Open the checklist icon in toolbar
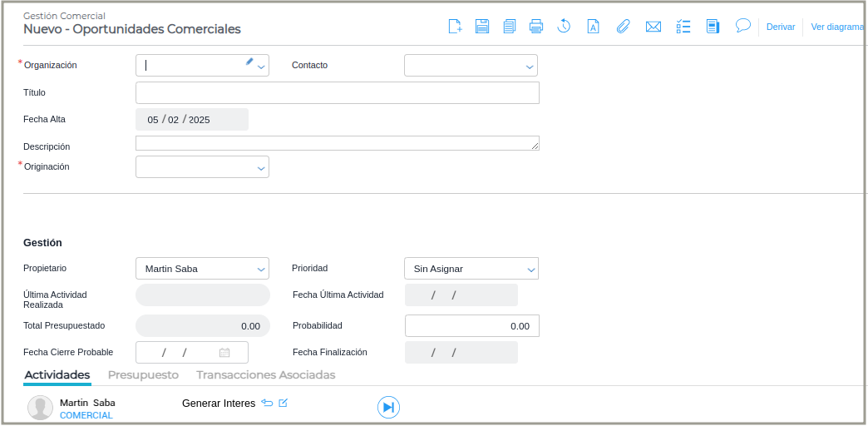The image size is (868, 426). point(683,27)
